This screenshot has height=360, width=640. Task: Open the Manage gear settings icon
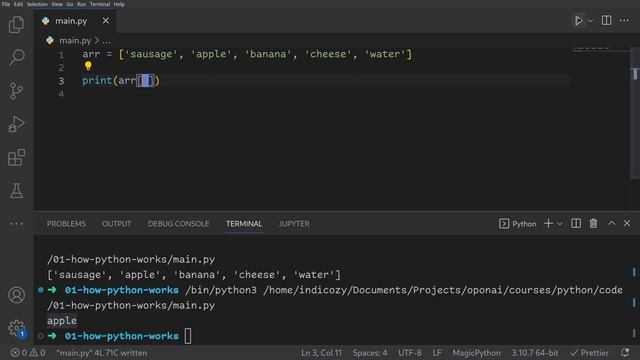[x=16, y=328]
